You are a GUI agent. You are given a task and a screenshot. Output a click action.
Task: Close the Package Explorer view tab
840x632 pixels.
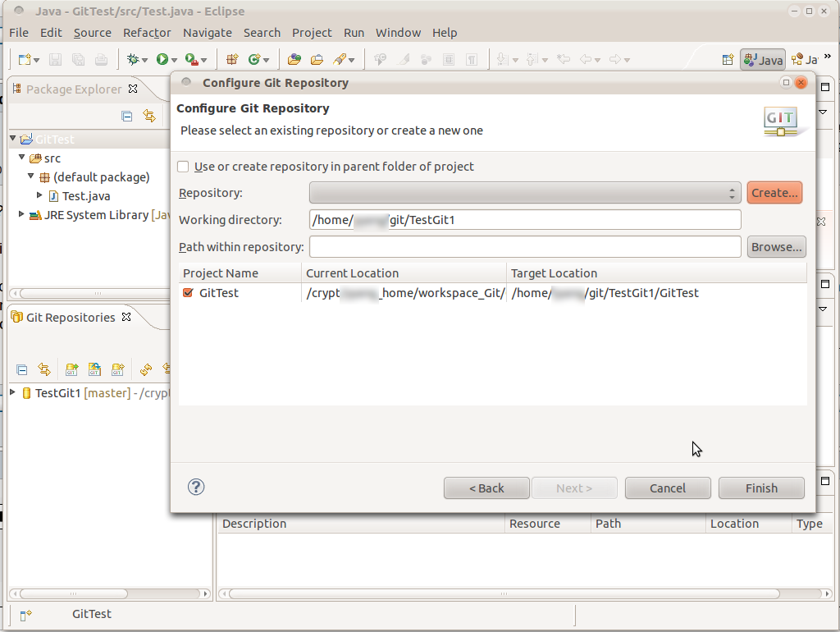pos(133,89)
